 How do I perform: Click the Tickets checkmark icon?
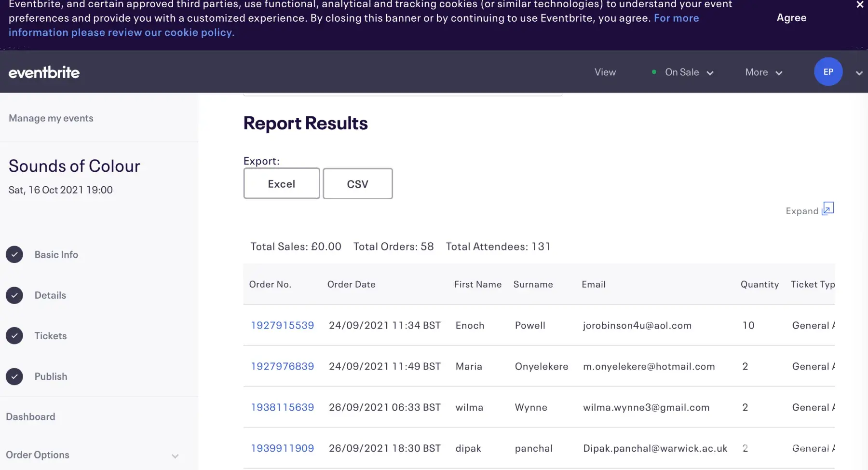[14, 336]
